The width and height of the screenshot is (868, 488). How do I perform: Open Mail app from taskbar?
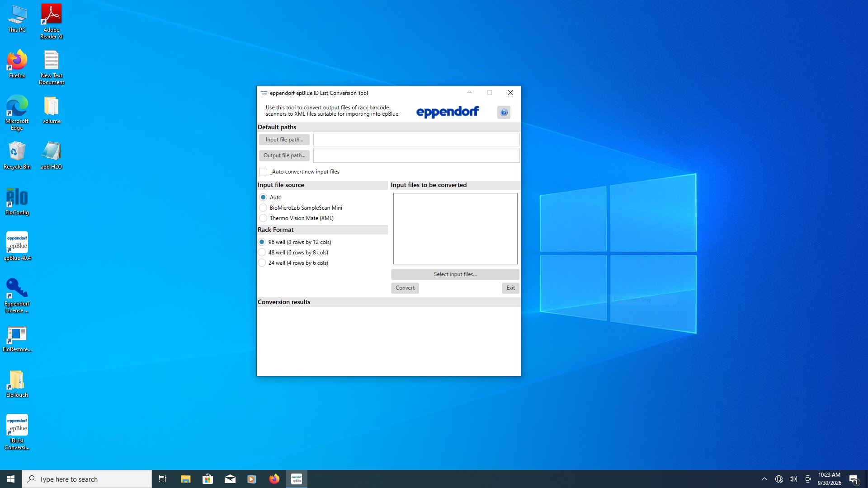click(230, 479)
